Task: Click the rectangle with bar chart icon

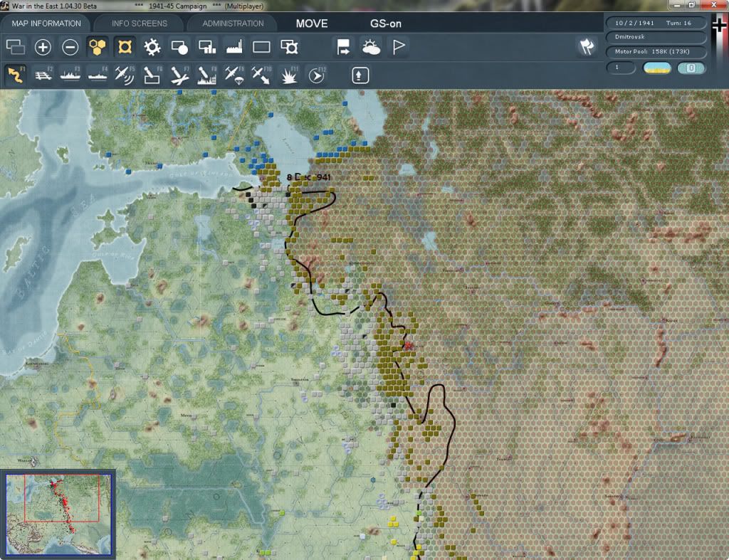Action: [x=207, y=47]
